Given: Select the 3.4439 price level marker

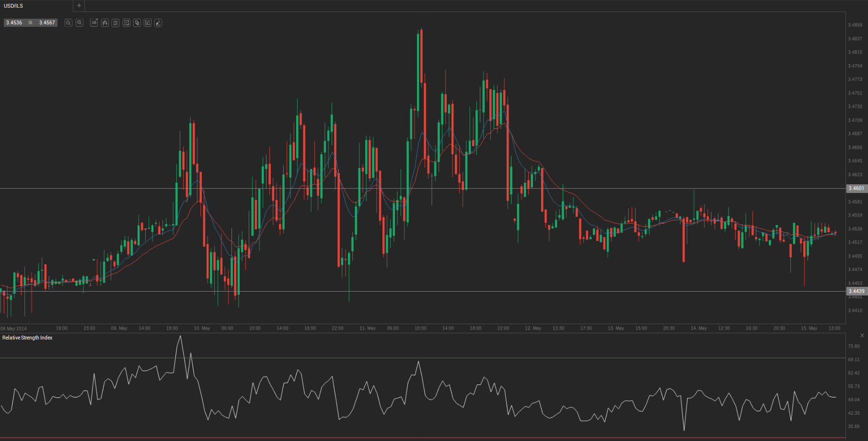Looking at the screenshot, I should [x=856, y=291].
